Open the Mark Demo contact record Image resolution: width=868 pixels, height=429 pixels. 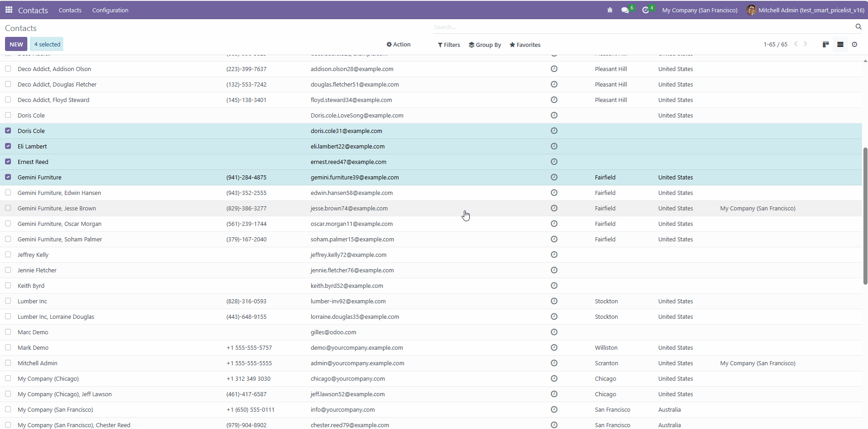pyautogui.click(x=33, y=347)
